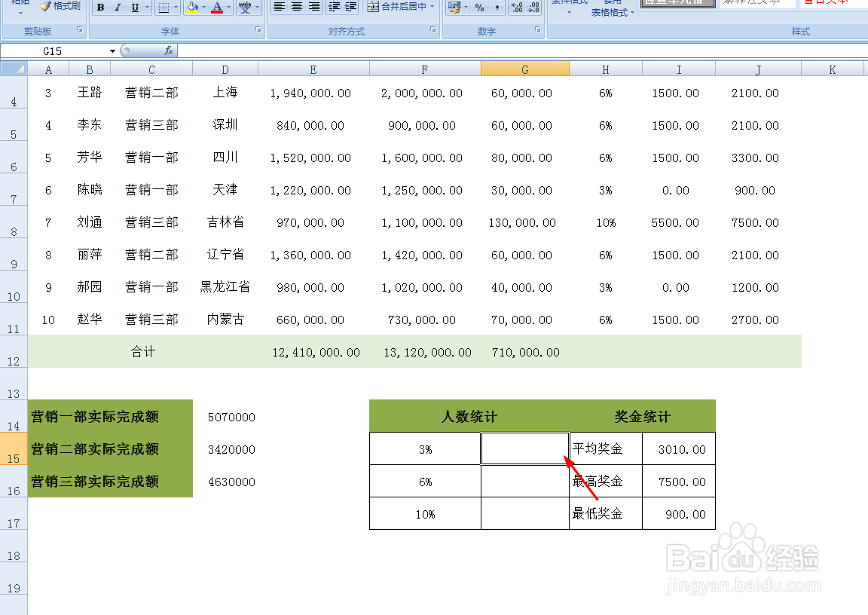Image resolution: width=868 pixels, height=615 pixels.
Task: Select column G header
Action: click(x=524, y=69)
